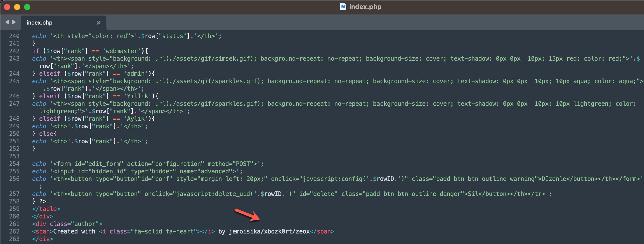Viewport: 644px width, 244px height.
Task: Click 'Created with' text on line 262
Action: 74,231
